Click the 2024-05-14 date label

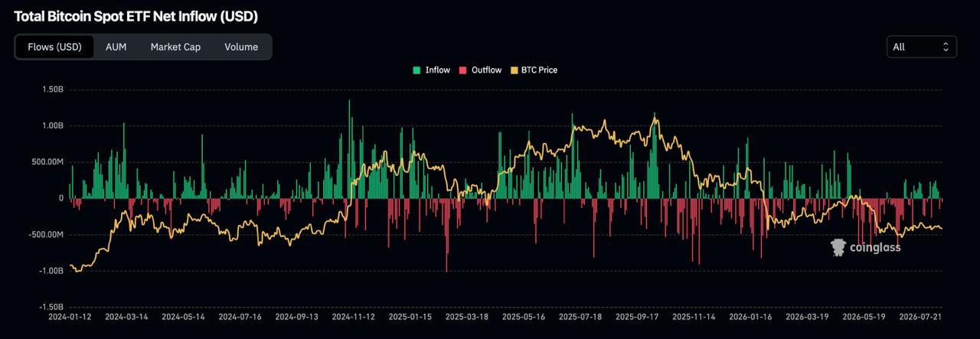pos(183,316)
